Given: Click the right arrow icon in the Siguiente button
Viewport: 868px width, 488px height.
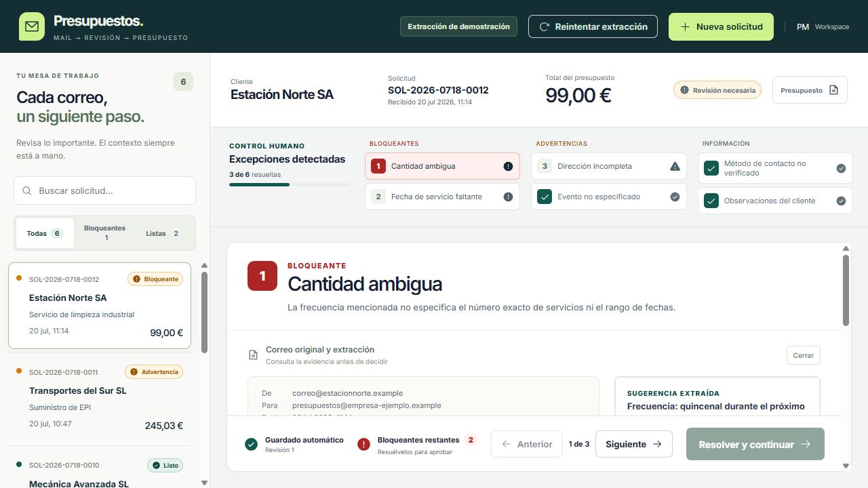Looking at the screenshot, I should [656, 445].
